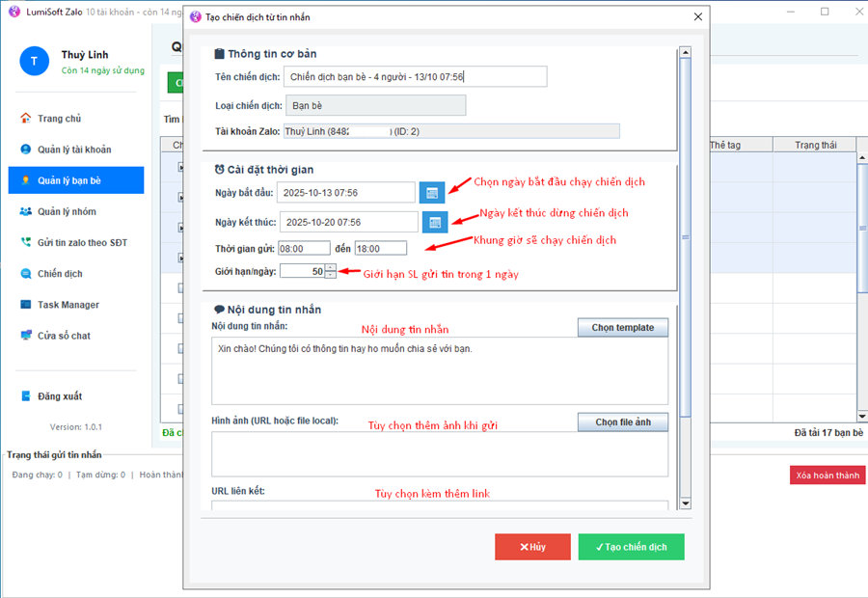Click the Xóa hoàn thành button
The image size is (868, 598).
[827, 476]
